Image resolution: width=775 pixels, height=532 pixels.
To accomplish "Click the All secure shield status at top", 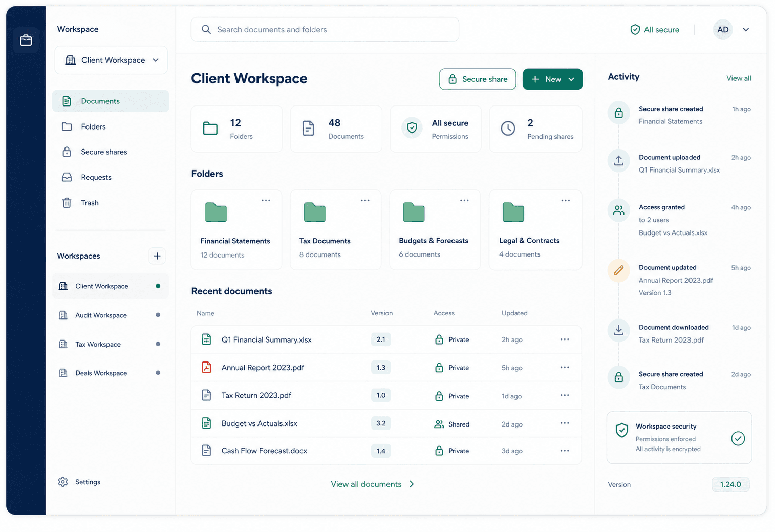I will pyautogui.click(x=655, y=30).
